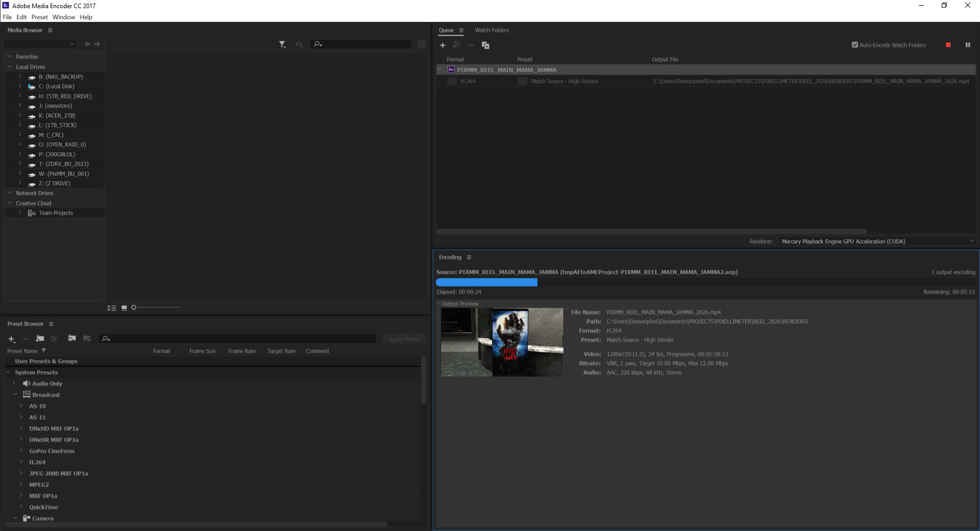
Task: Open file type filter in Media Browser
Action: tap(282, 44)
